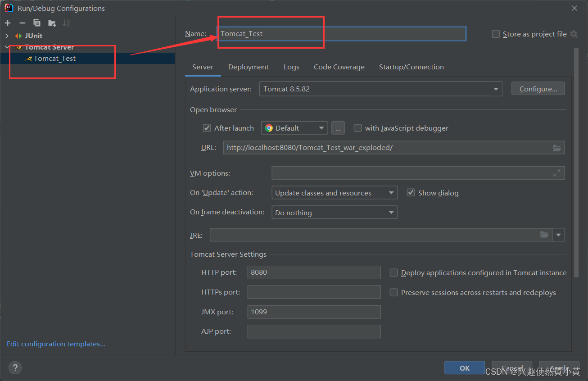Image resolution: width=588 pixels, height=381 pixels.
Task: Check Preserve sessions across restarts and redeploys
Action: 394,292
